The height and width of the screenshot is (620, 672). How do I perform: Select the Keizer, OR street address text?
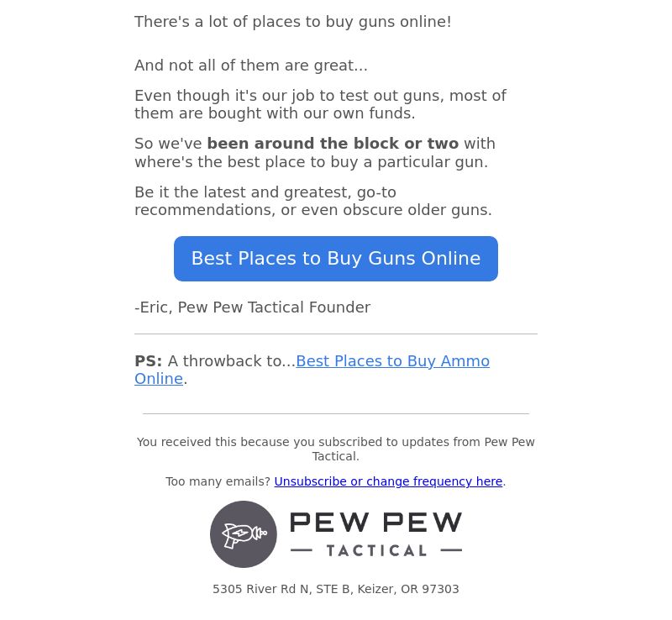click(335, 589)
